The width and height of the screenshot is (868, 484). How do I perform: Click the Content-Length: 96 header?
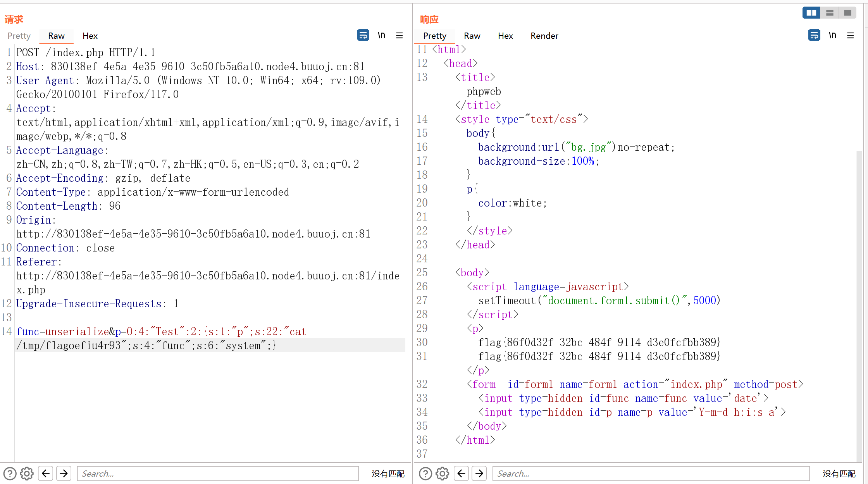(x=68, y=206)
